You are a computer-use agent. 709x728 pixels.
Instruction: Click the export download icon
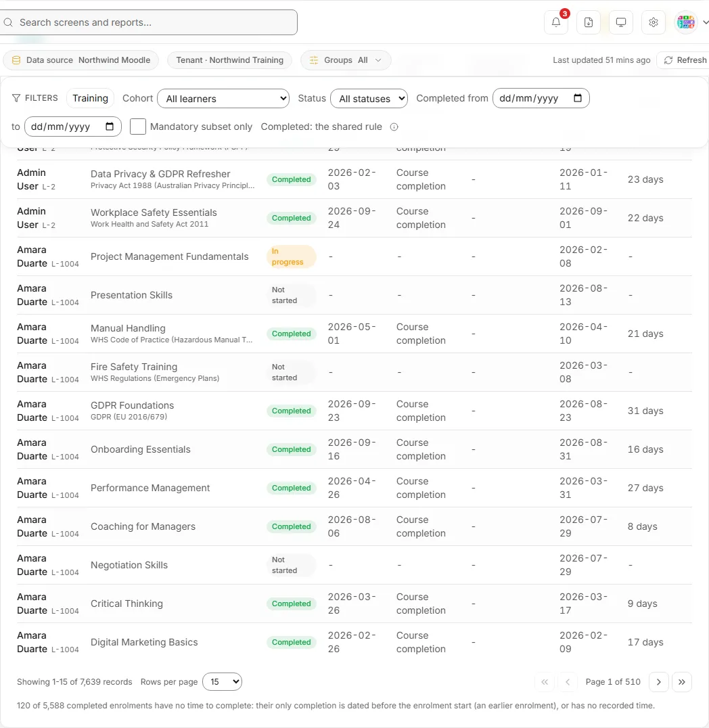pyautogui.click(x=589, y=22)
